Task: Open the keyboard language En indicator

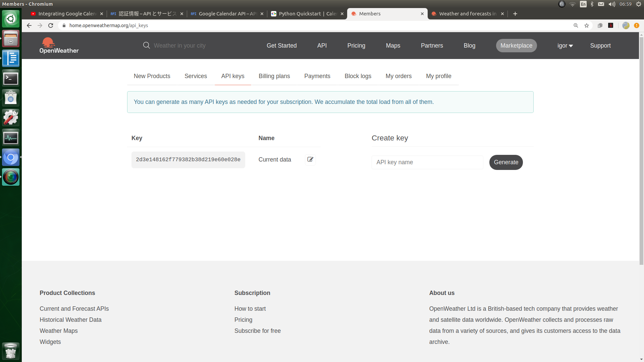Action: point(583,4)
